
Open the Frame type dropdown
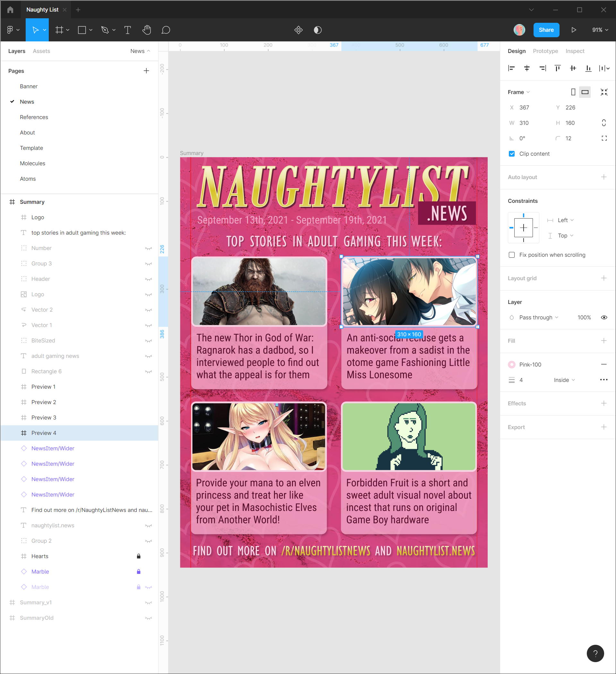pyautogui.click(x=518, y=92)
